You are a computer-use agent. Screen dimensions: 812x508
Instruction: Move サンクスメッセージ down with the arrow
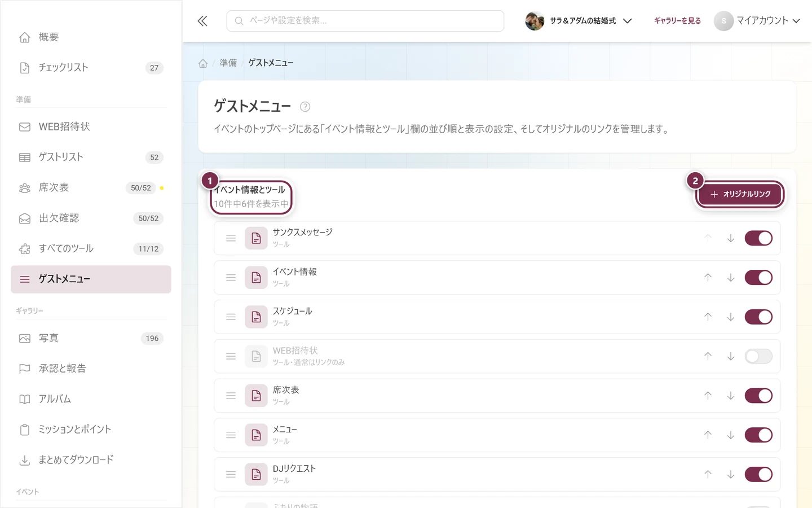pos(730,238)
